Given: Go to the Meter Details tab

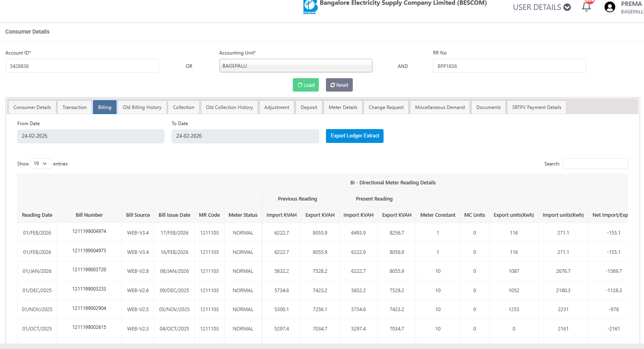Looking at the screenshot, I should coord(343,107).
